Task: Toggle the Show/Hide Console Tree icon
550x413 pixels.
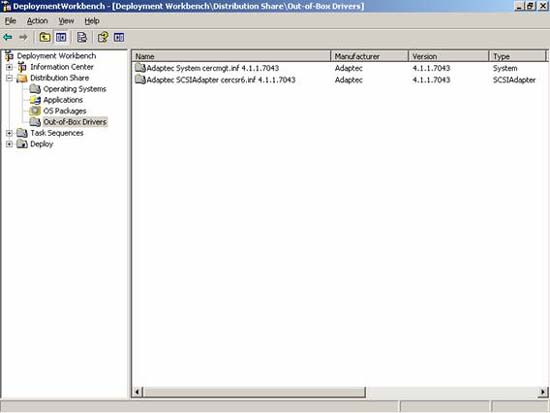Action: click(61, 37)
